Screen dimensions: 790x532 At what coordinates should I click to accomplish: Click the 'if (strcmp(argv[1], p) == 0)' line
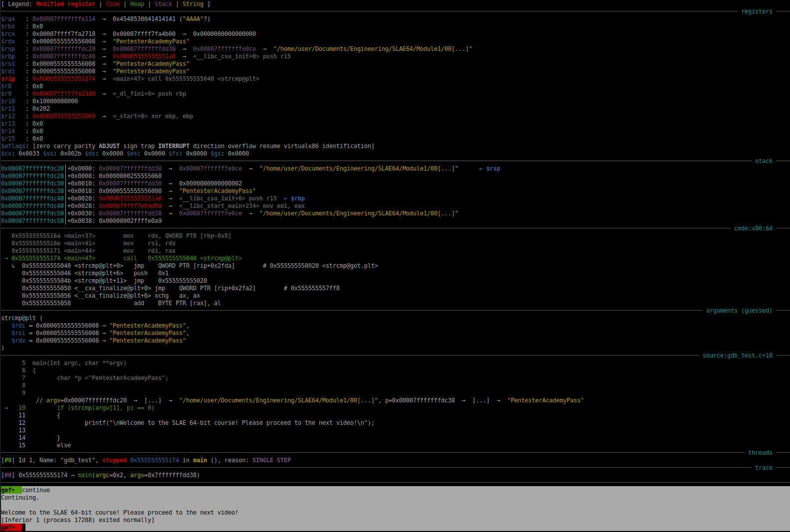(x=106, y=408)
